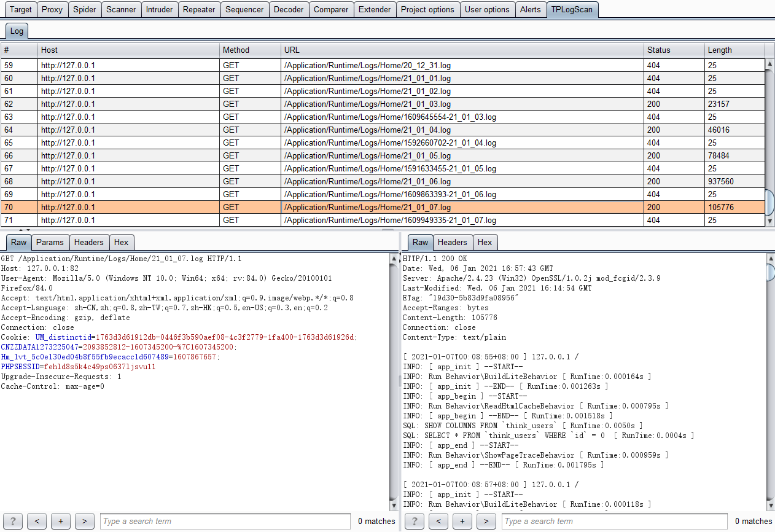Select row 67 URL 1591633455-21_01_05.log
This screenshot has height=532, width=775.
(x=383, y=168)
